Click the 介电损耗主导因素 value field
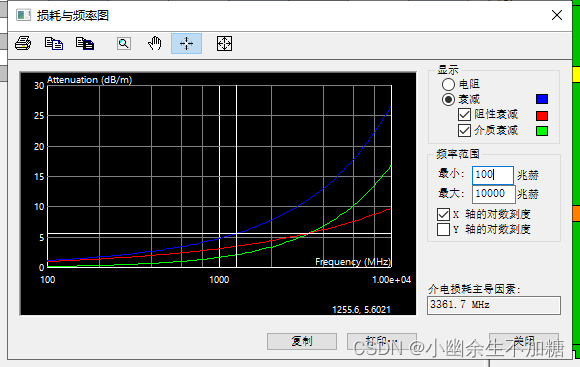580x367 pixels. 494,305
